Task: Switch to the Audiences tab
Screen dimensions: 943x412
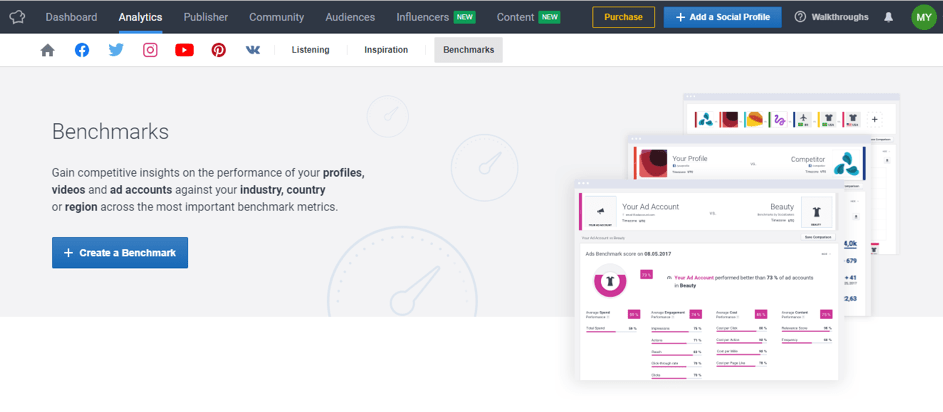Action: point(350,17)
